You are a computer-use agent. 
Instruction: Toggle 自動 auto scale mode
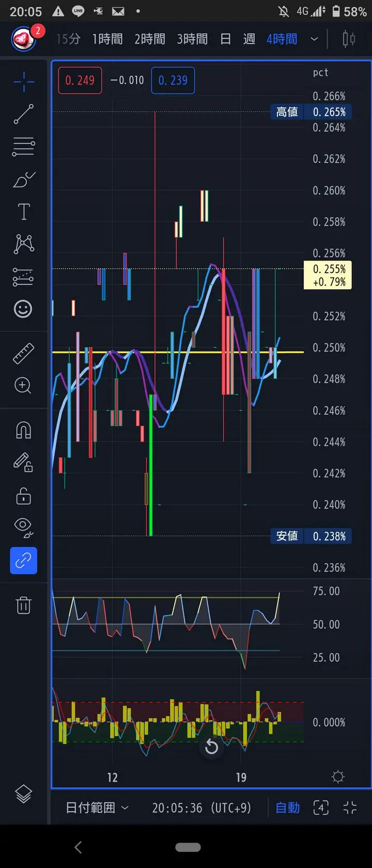pos(288,808)
